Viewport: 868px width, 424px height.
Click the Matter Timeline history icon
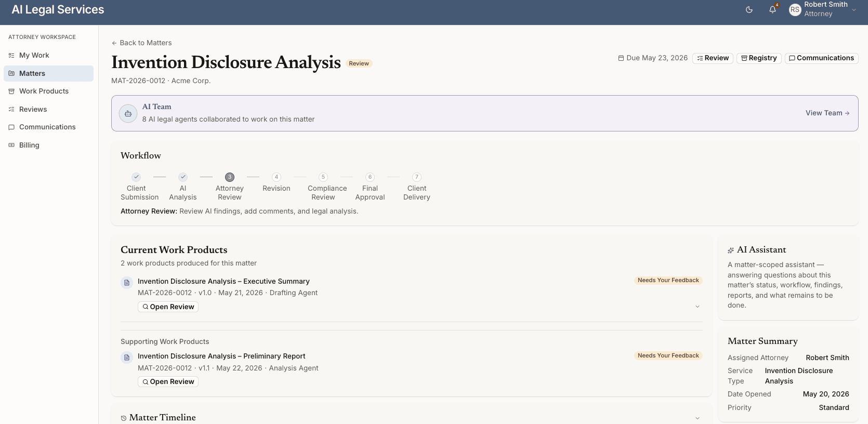click(124, 418)
